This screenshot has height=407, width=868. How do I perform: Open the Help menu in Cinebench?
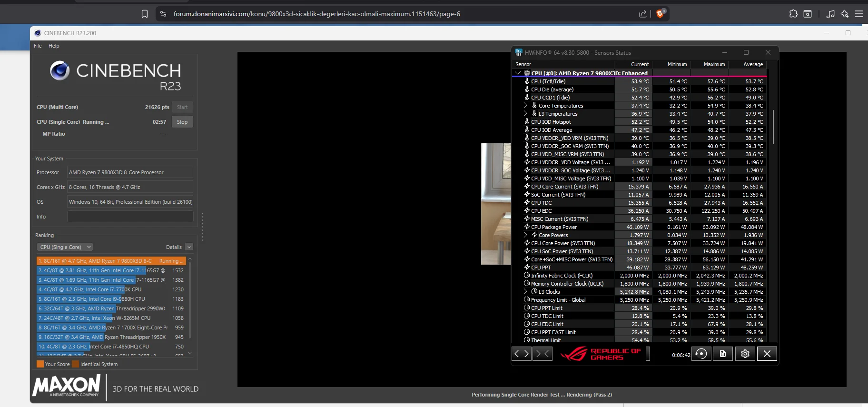pos(54,46)
